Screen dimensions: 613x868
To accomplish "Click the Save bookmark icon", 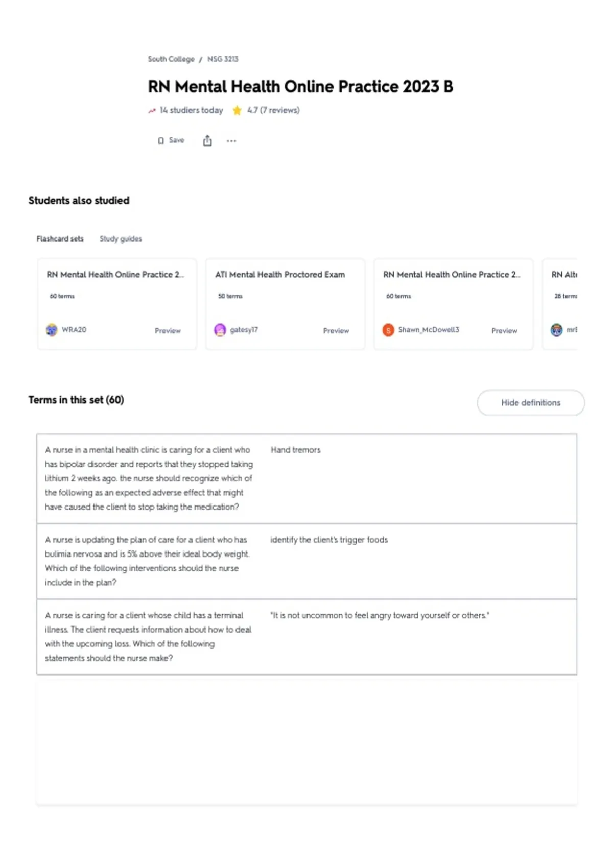I will (161, 141).
